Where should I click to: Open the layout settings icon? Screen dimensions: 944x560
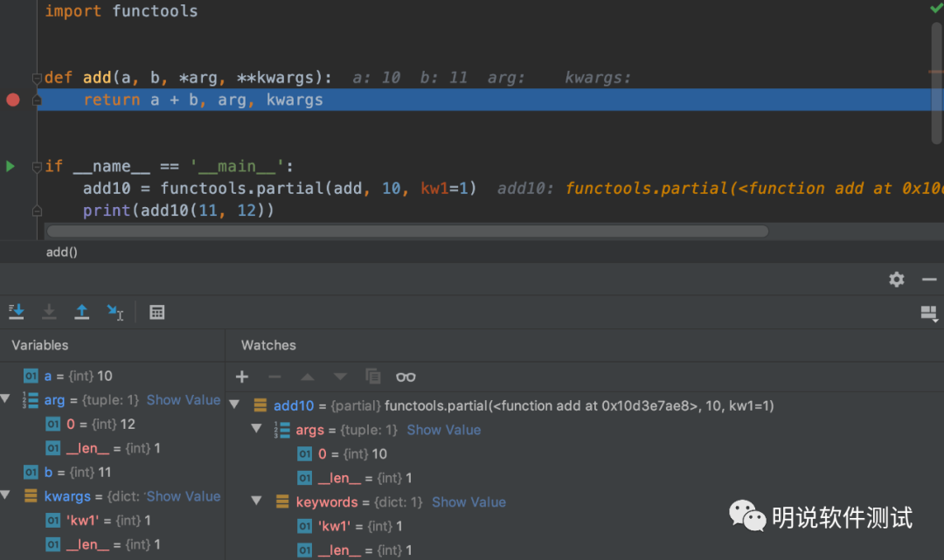pyautogui.click(x=929, y=314)
